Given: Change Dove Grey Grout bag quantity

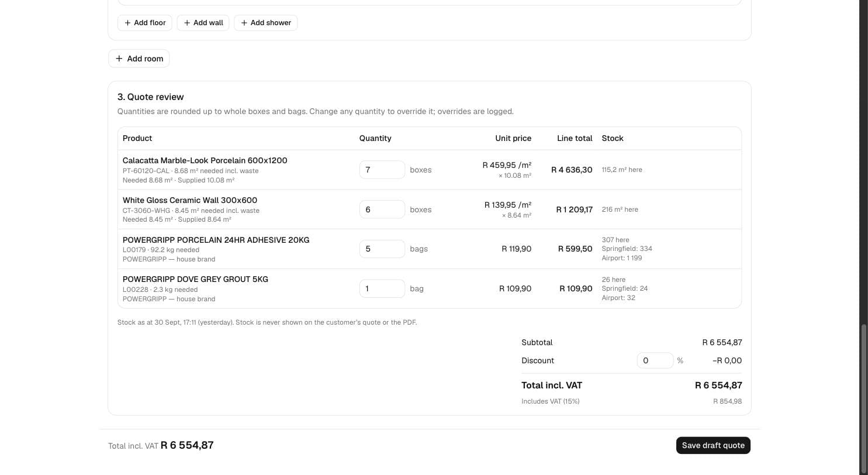Looking at the screenshot, I should pyautogui.click(x=382, y=288).
